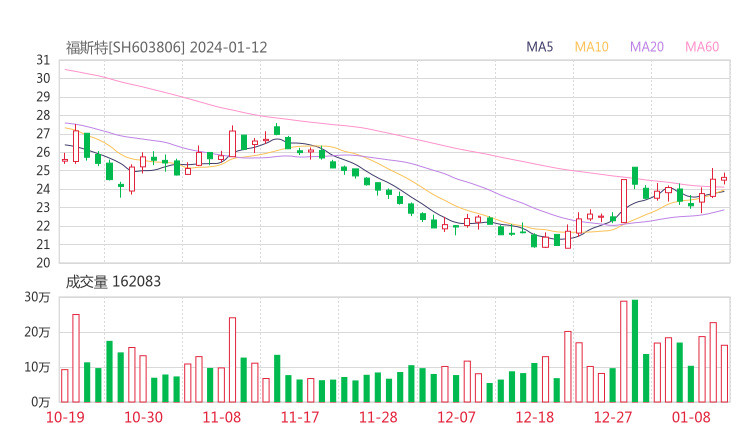
Task: Click the 20 price axis label
Action: pyautogui.click(x=43, y=262)
